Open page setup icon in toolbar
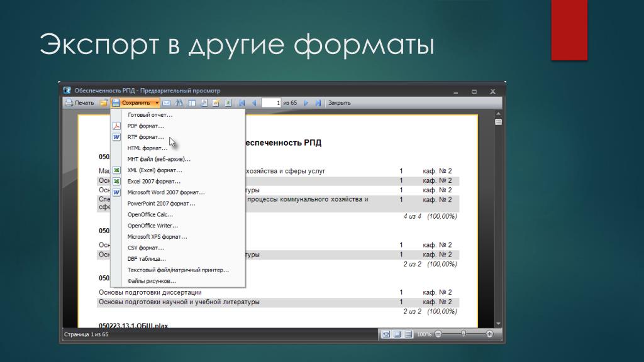The width and height of the screenshot is (644, 362). 204,103
